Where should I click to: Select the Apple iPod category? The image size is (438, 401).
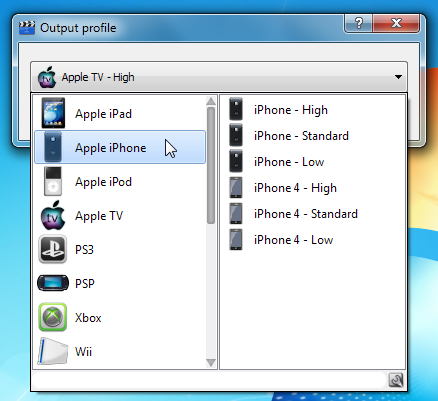[120, 181]
